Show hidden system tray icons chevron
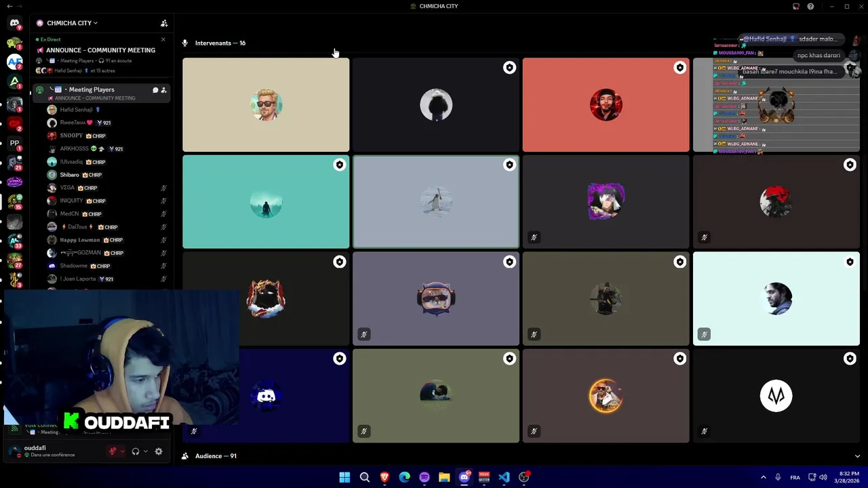Image resolution: width=868 pixels, height=488 pixels. point(763,477)
